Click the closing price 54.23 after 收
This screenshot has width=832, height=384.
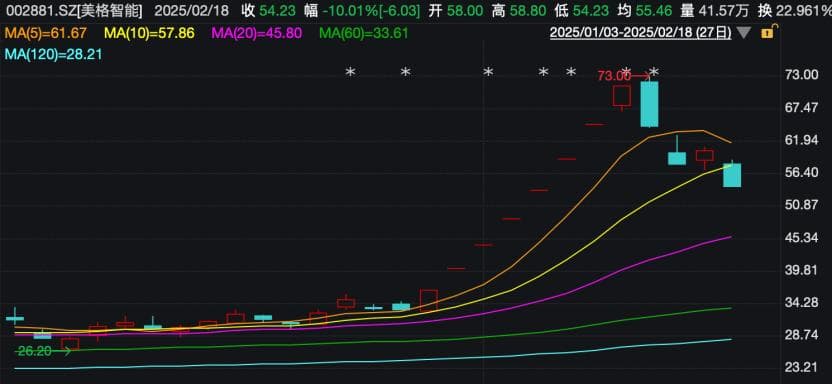279,10
